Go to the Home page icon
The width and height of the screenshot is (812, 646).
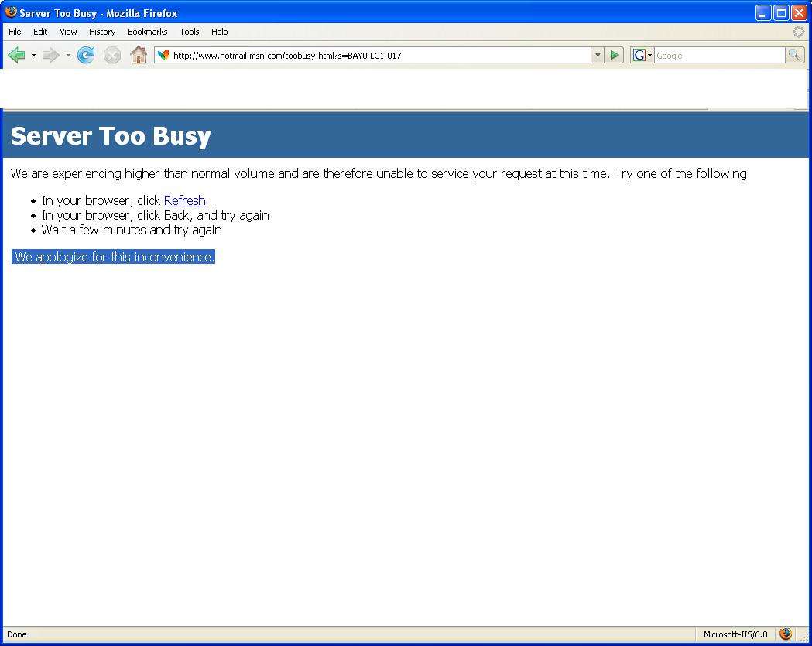tap(139, 55)
